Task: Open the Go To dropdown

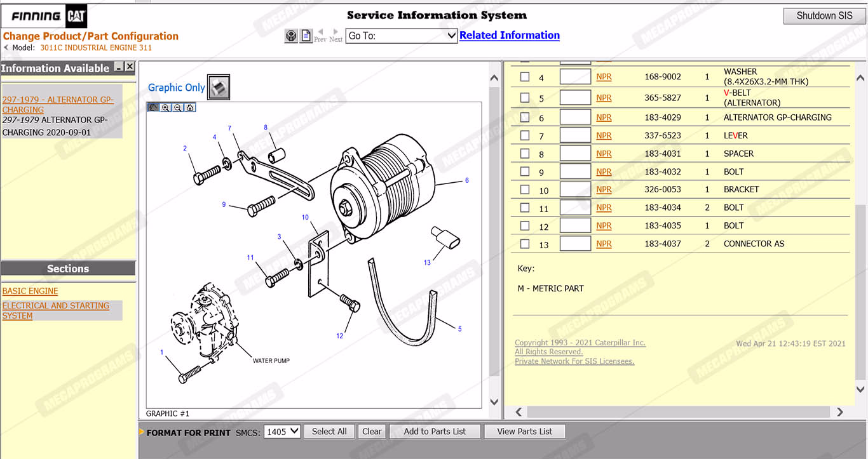Action: (x=402, y=36)
